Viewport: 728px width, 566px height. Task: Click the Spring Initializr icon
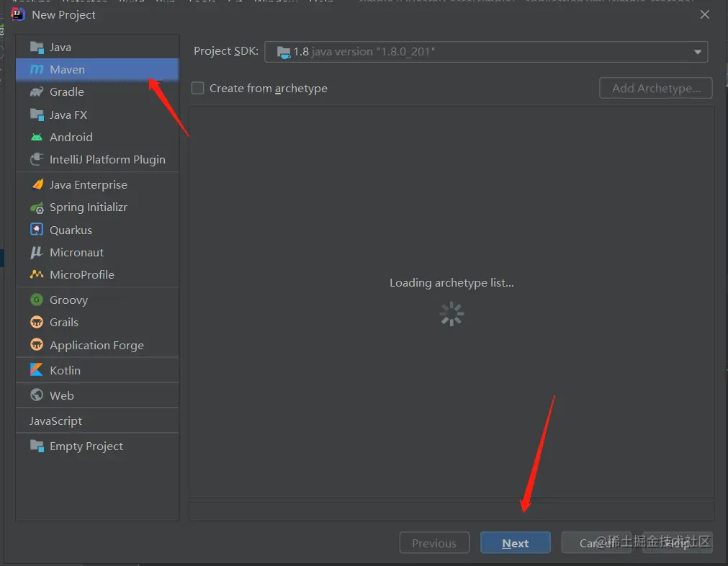click(x=37, y=207)
